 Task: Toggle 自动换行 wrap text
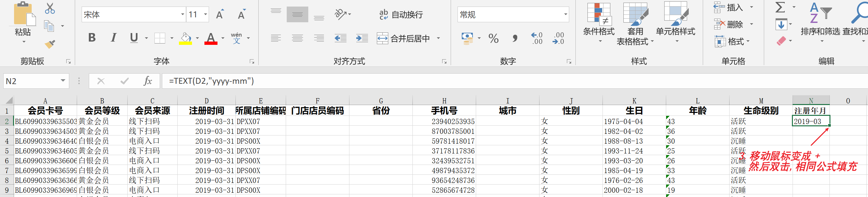[x=401, y=14]
